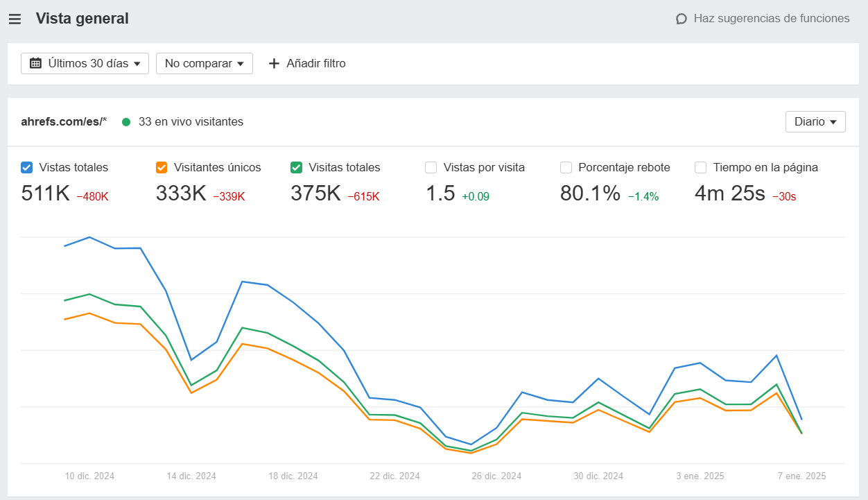Uncheck the Visitantes únicos checkbox

tap(162, 167)
